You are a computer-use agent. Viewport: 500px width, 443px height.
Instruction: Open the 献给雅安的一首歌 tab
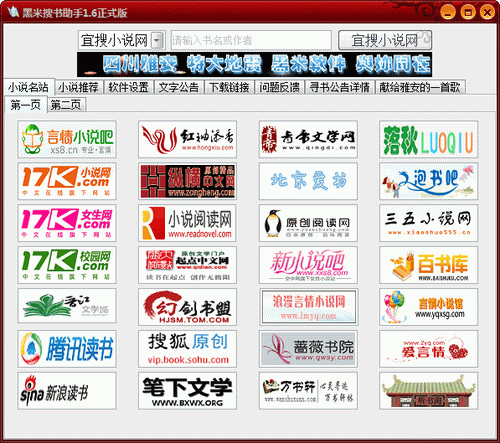tap(420, 87)
